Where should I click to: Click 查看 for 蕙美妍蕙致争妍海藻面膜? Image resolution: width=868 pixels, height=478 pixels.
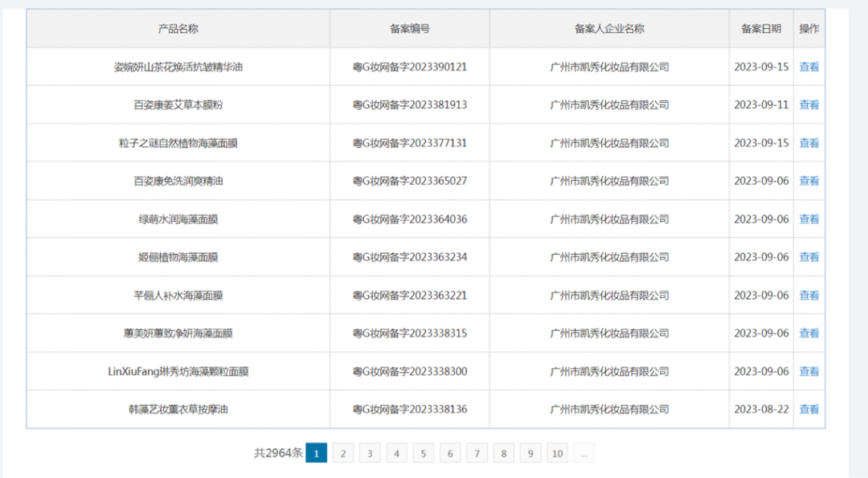click(809, 333)
